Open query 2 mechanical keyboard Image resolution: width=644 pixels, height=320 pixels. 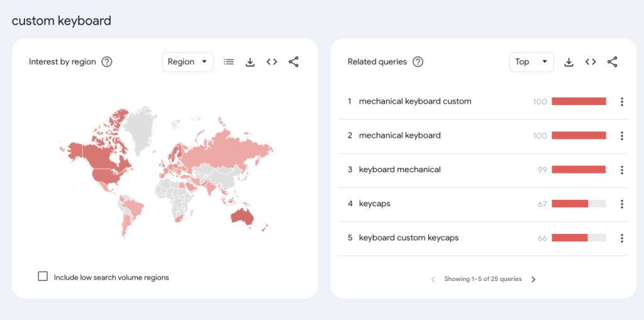(x=399, y=135)
